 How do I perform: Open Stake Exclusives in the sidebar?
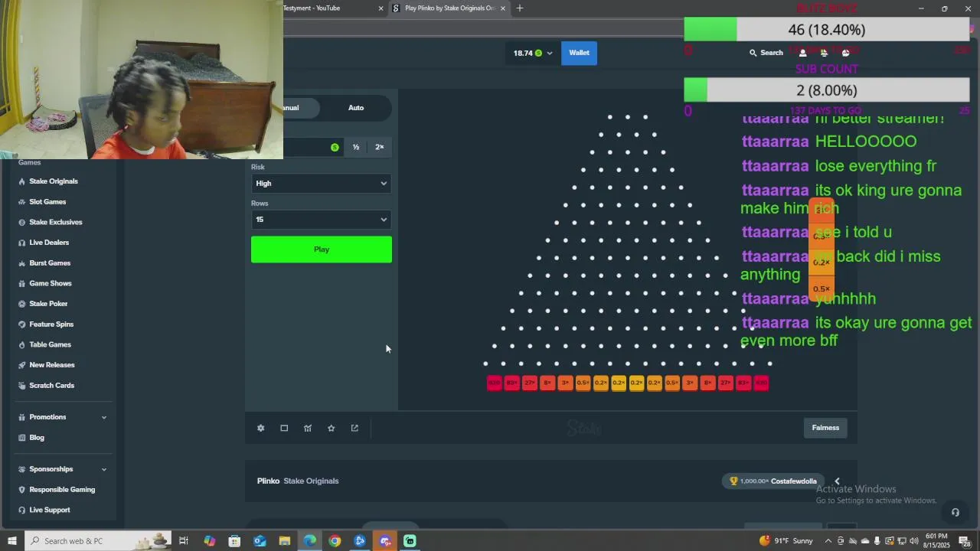[x=55, y=222]
